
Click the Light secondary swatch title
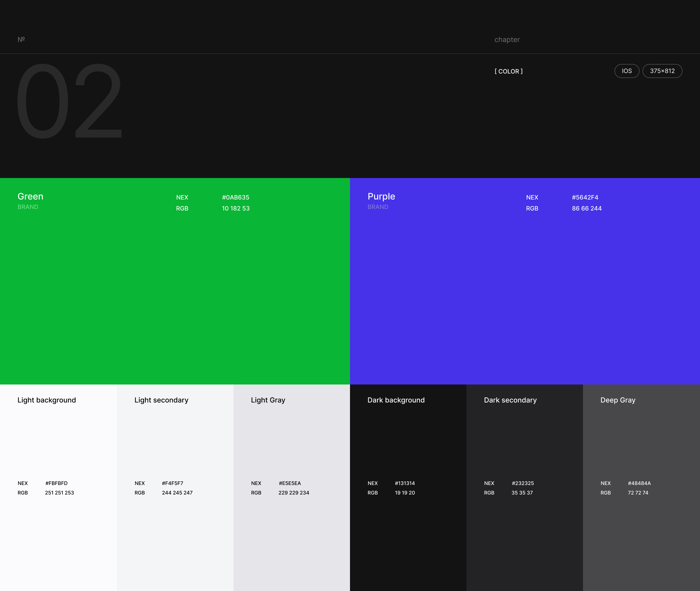click(161, 400)
